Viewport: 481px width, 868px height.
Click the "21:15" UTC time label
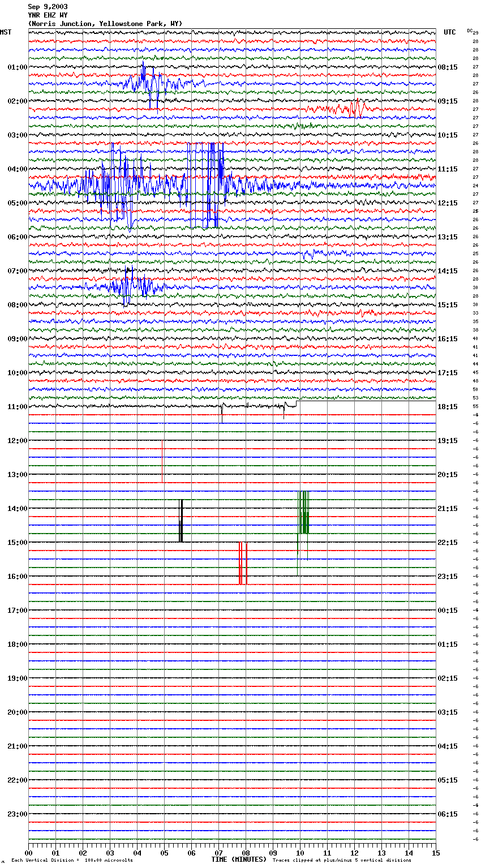pyautogui.click(x=448, y=509)
